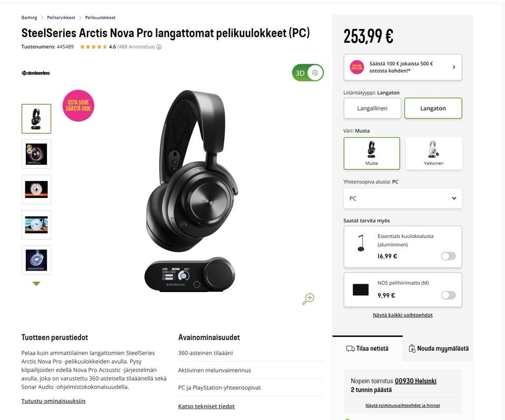
Task: Enable the NOS pelihiirimatto add-on switch
Action: click(448, 295)
